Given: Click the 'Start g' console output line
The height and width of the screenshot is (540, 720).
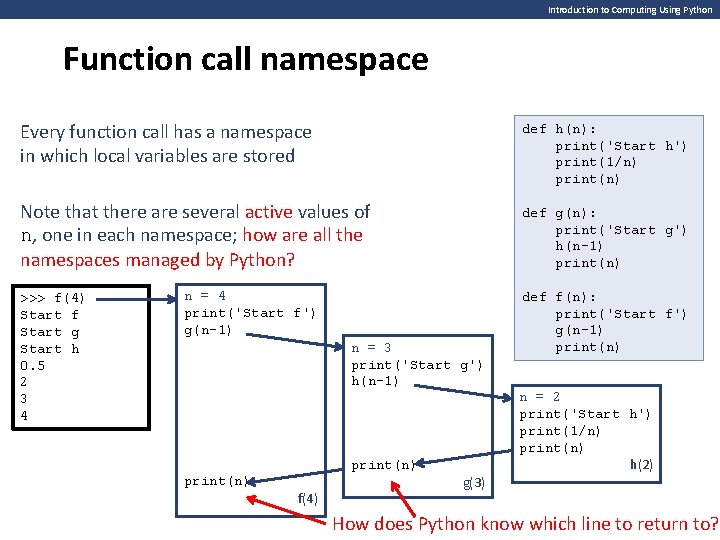Looking at the screenshot, I should point(50,332).
